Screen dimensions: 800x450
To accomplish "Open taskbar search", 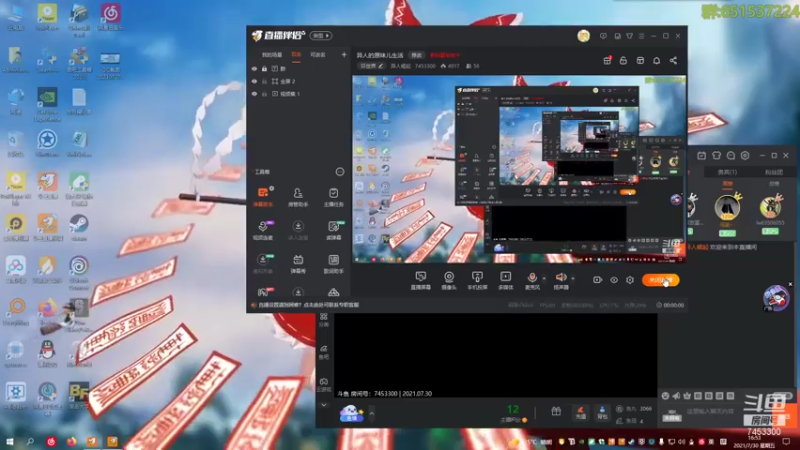I will 30,442.
